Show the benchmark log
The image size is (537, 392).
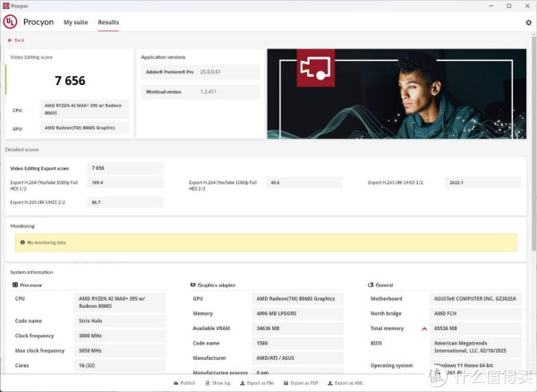pyautogui.click(x=217, y=382)
